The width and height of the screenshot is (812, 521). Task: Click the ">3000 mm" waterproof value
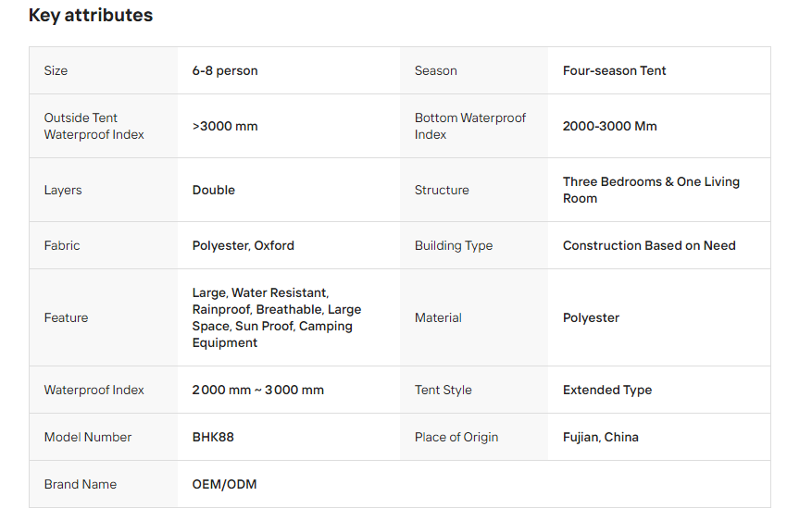click(x=225, y=126)
